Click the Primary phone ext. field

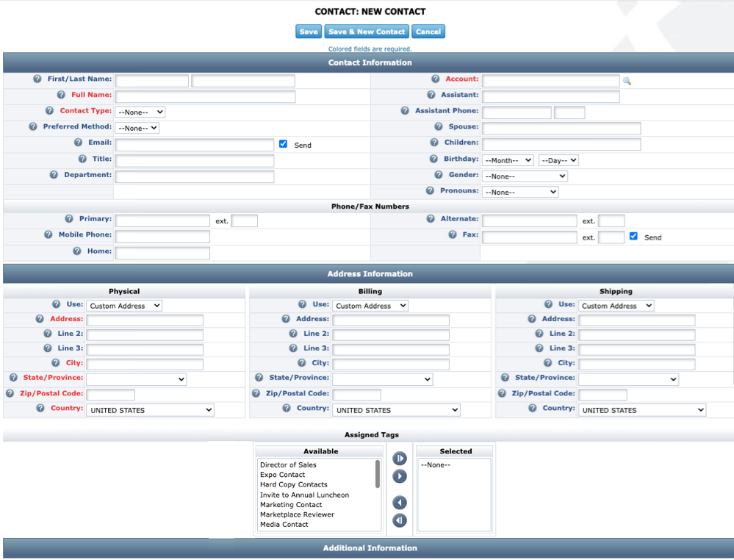coord(245,220)
